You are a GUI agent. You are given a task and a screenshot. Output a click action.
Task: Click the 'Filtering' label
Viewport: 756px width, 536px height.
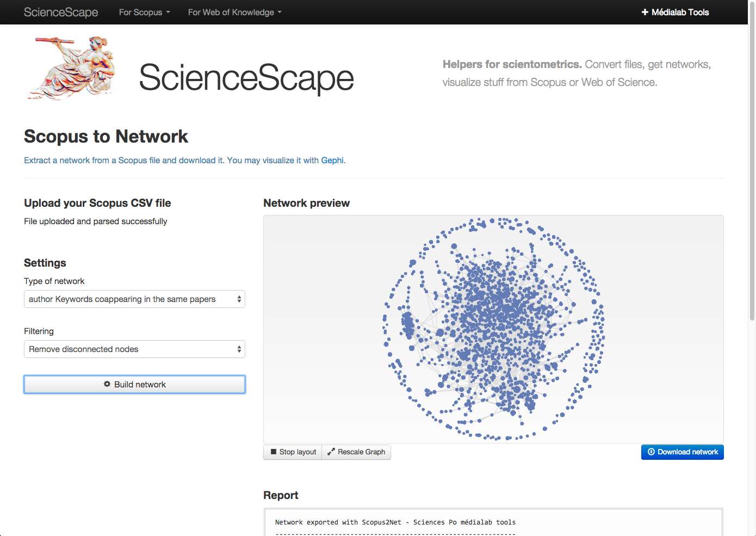[39, 331]
